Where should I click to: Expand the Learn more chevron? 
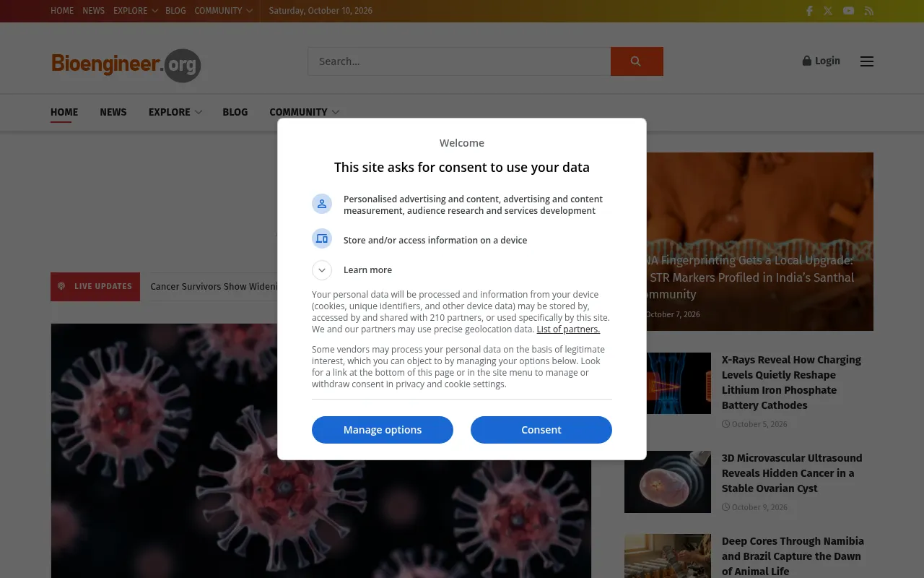click(322, 270)
